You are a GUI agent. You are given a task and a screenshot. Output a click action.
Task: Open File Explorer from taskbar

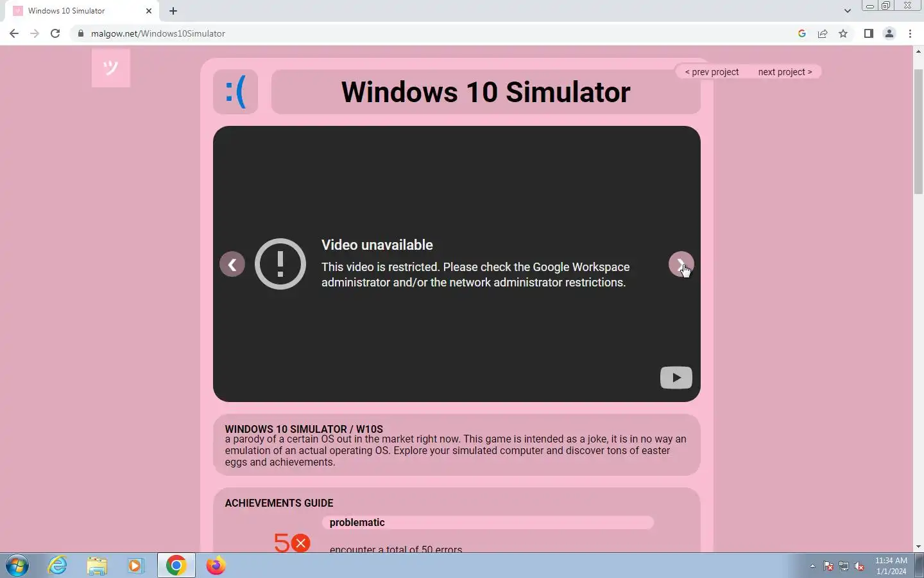tap(97, 566)
